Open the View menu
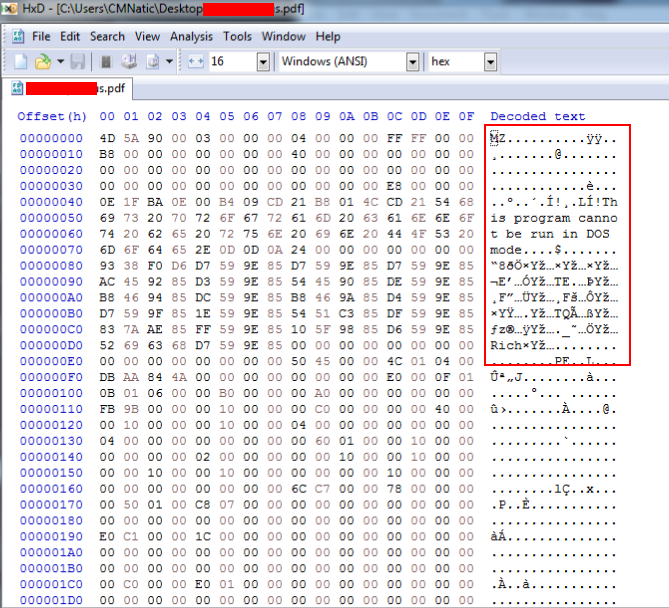 pyautogui.click(x=147, y=37)
